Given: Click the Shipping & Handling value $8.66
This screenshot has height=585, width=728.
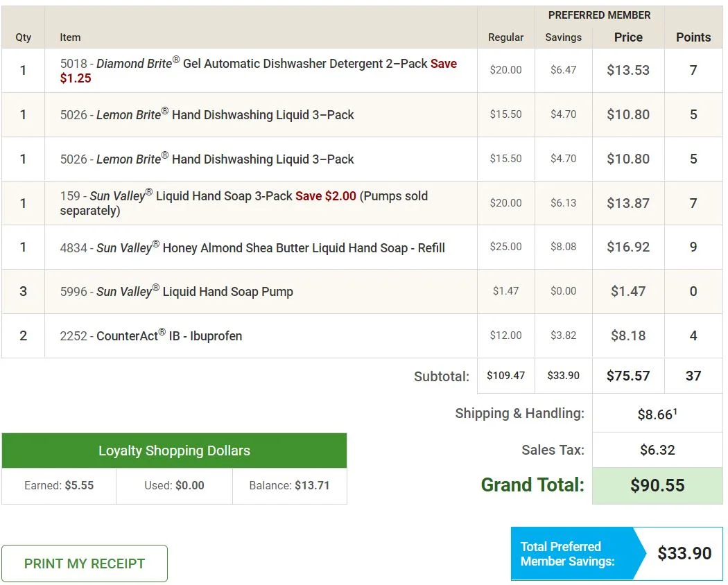Looking at the screenshot, I should (x=657, y=414).
